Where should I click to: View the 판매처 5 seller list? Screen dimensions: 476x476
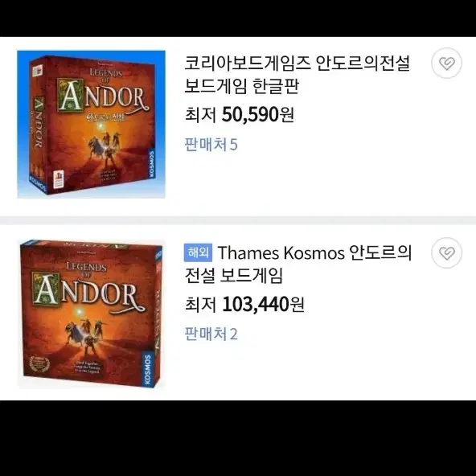211,145
